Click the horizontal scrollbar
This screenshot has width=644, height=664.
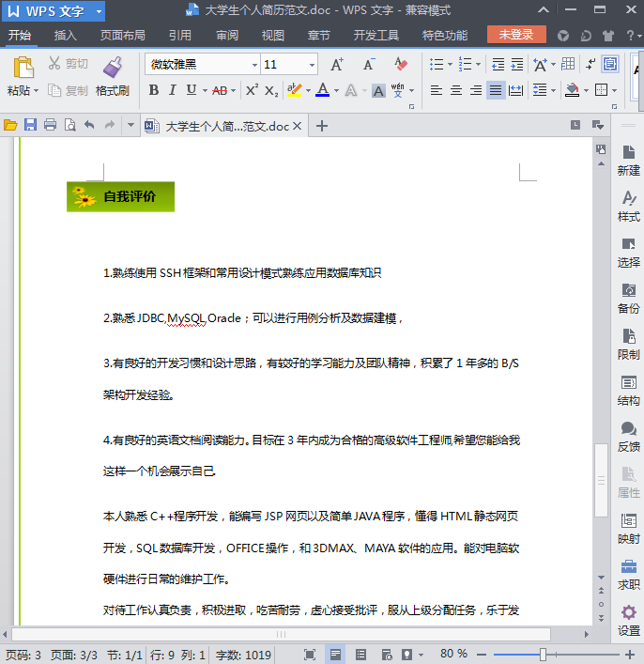coord(281,634)
